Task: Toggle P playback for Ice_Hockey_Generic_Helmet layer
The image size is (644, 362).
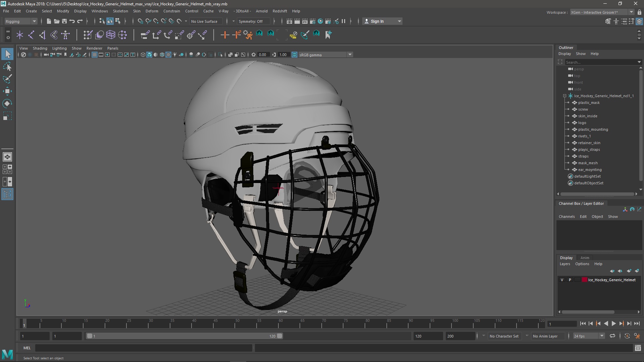Action: pos(570,280)
